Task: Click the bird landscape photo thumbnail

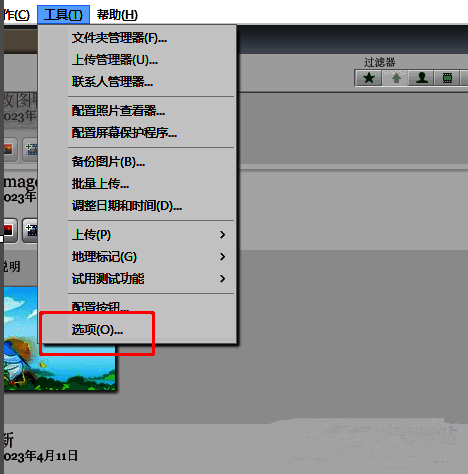Action: coord(60,338)
